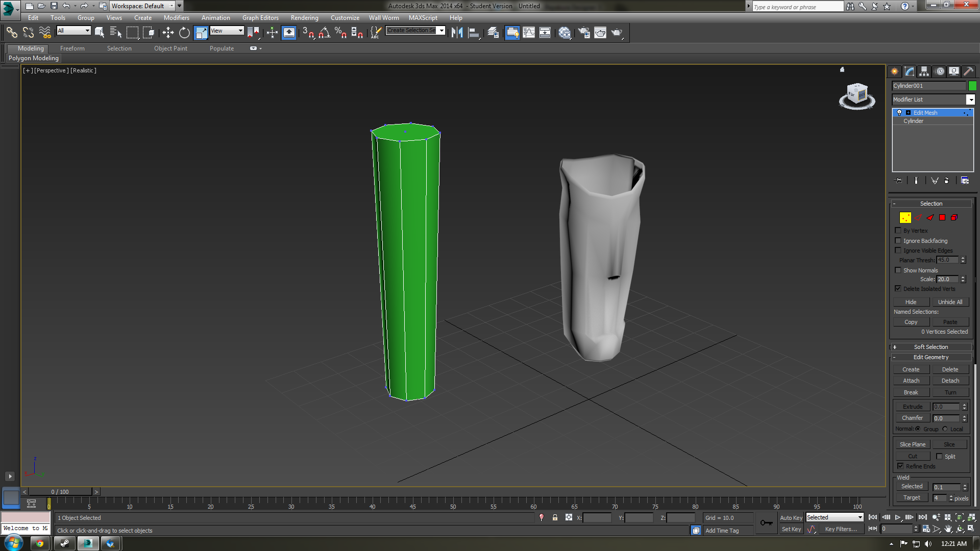
Task: Open the Utilities hammer panel tab
Action: [969, 71]
